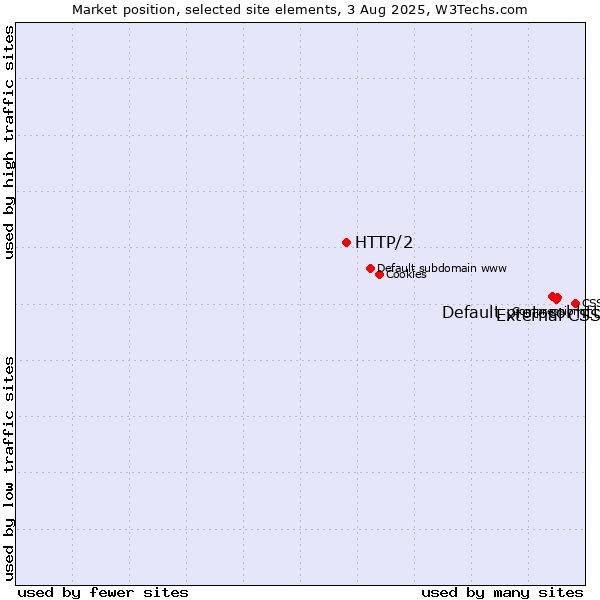This screenshot has height=600, width=600.
Task: Click the HTTP/2 text label
Action: pyautogui.click(x=384, y=243)
